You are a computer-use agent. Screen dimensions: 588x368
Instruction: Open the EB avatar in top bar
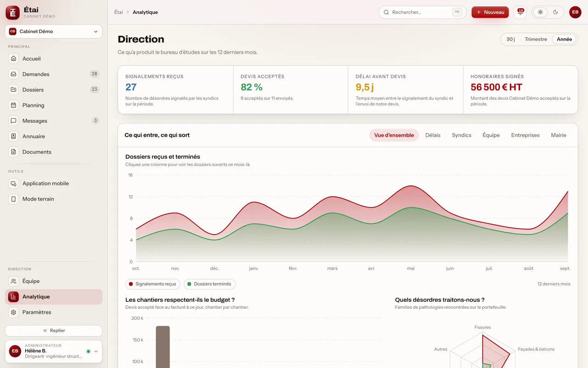[x=575, y=12]
